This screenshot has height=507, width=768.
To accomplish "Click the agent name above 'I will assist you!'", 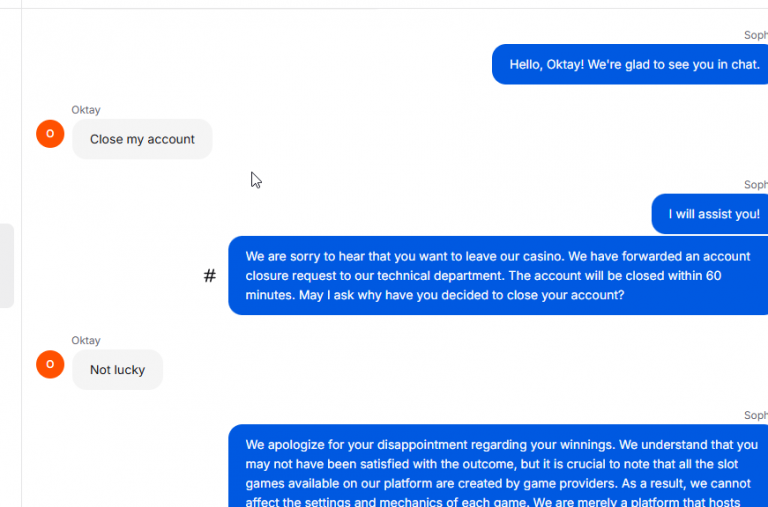I will tap(756, 185).
